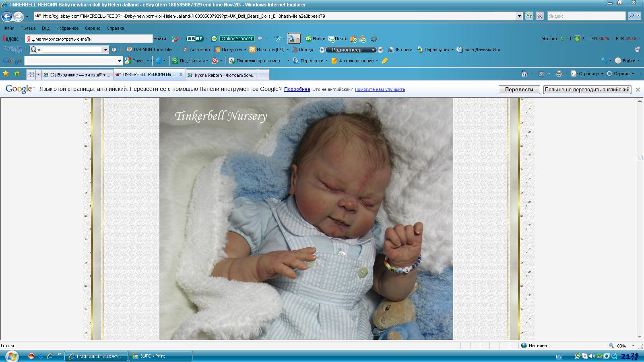The width and height of the screenshot is (644, 362).
Task: Stop loading with the red X icon
Action: coord(540,16)
